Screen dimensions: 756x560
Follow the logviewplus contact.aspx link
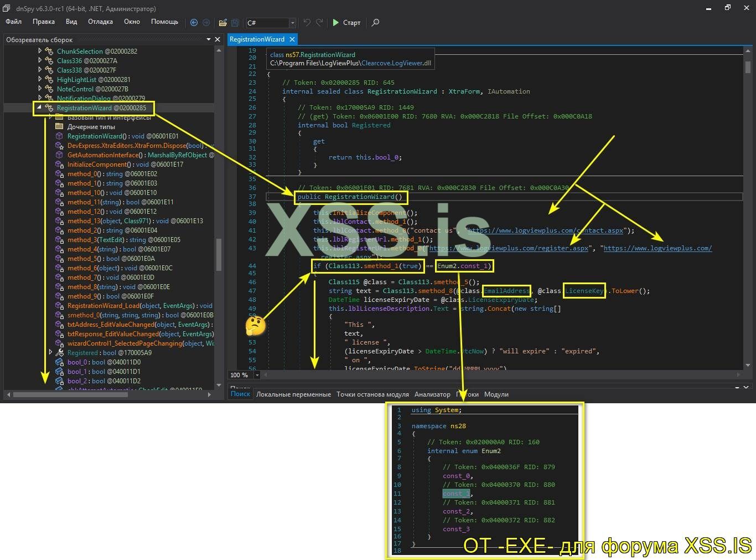pos(545,230)
